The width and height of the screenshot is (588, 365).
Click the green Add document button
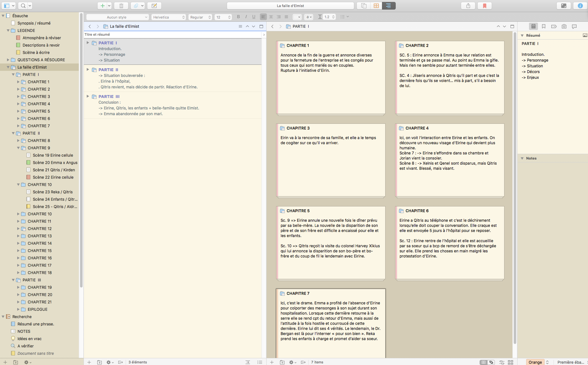tap(102, 6)
